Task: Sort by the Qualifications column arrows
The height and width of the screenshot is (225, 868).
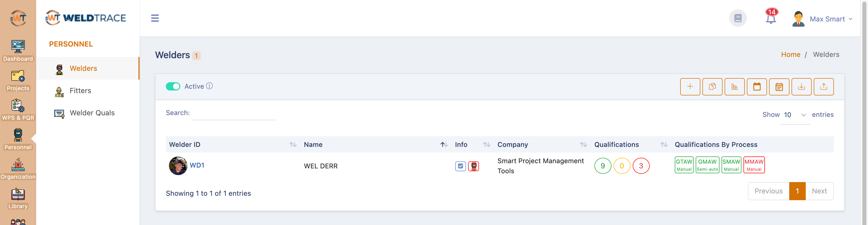Action: [x=663, y=145]
